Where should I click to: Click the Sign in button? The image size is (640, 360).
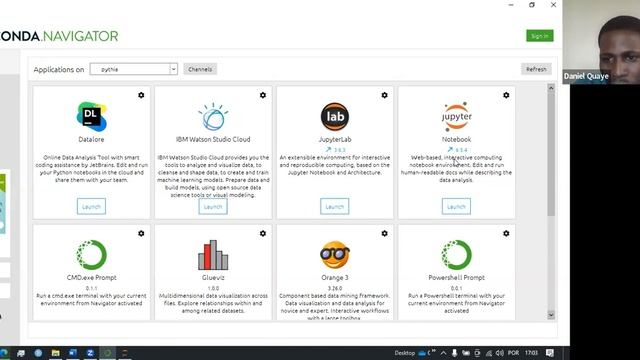540,36
